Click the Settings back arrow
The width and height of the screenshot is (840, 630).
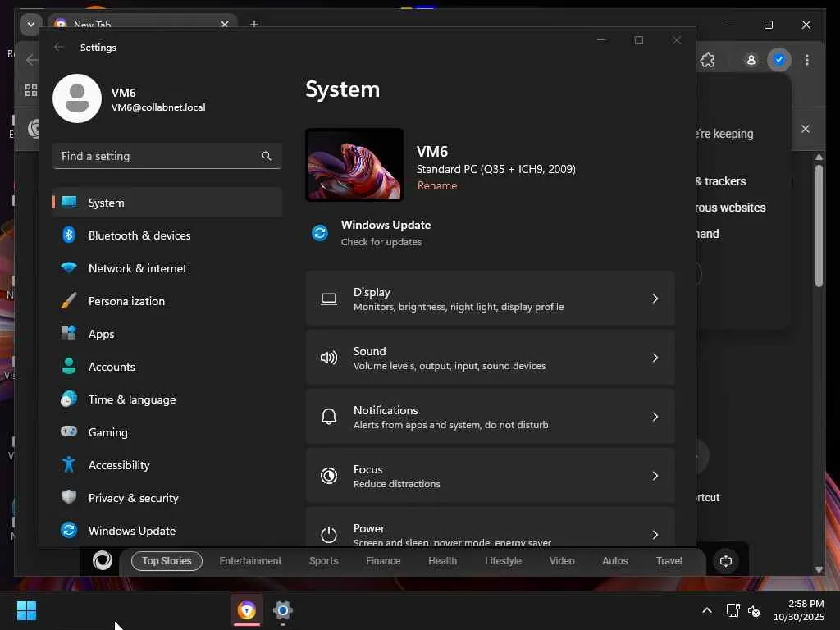59,47
